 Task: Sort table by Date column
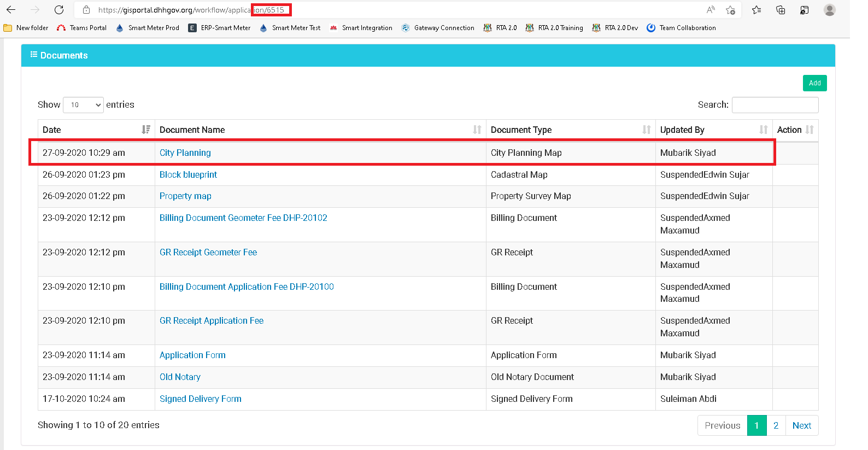pyautogui.click(x=96, y=130)
